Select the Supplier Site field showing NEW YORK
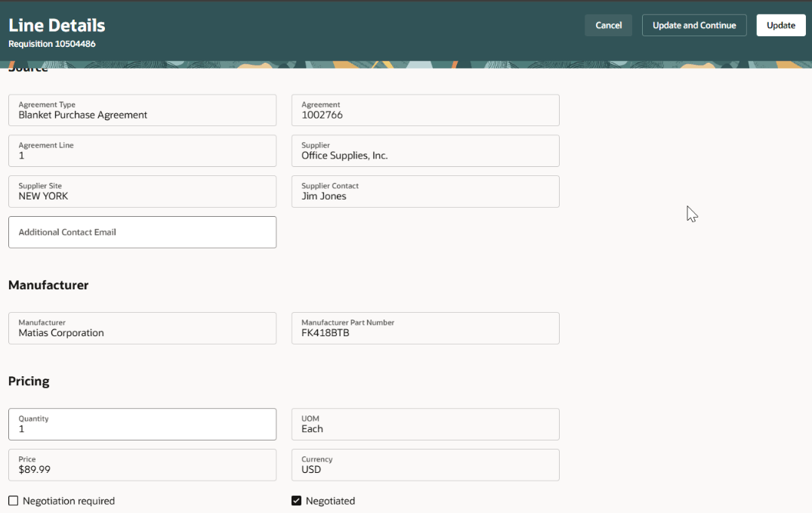This screenshot has height=513, width=812. tap(142, 191)
